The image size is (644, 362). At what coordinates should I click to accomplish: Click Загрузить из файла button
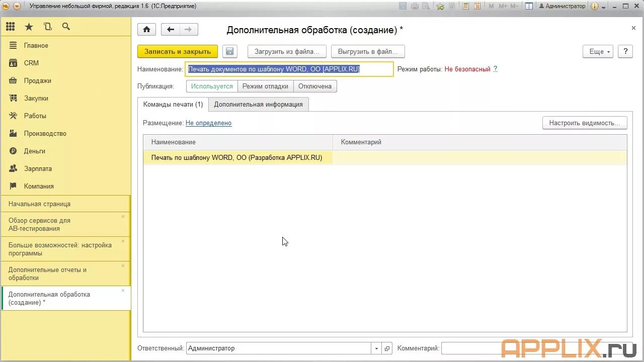pos(287,51)
